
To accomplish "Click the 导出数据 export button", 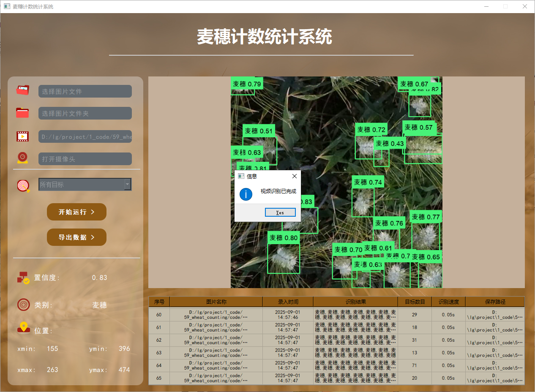I will 76,237.
